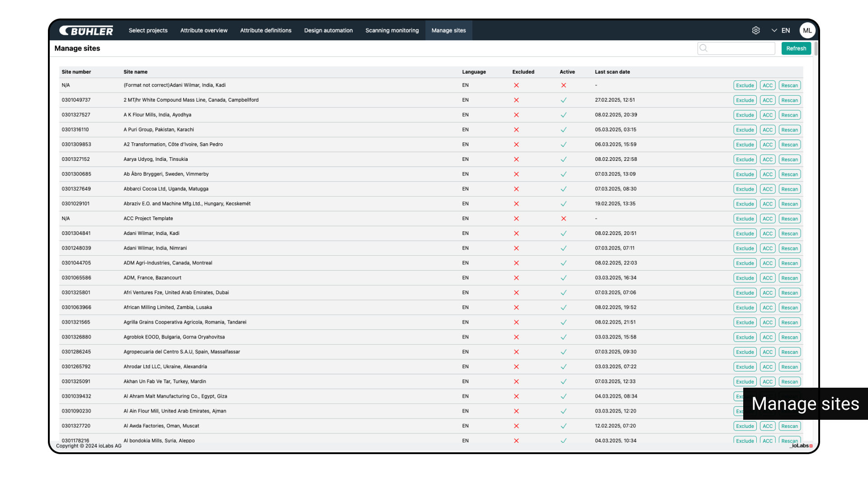Select the Manage sites tab
Viewport: 868px width, 488px height.
pyautogui.click(x=448, y=30)
